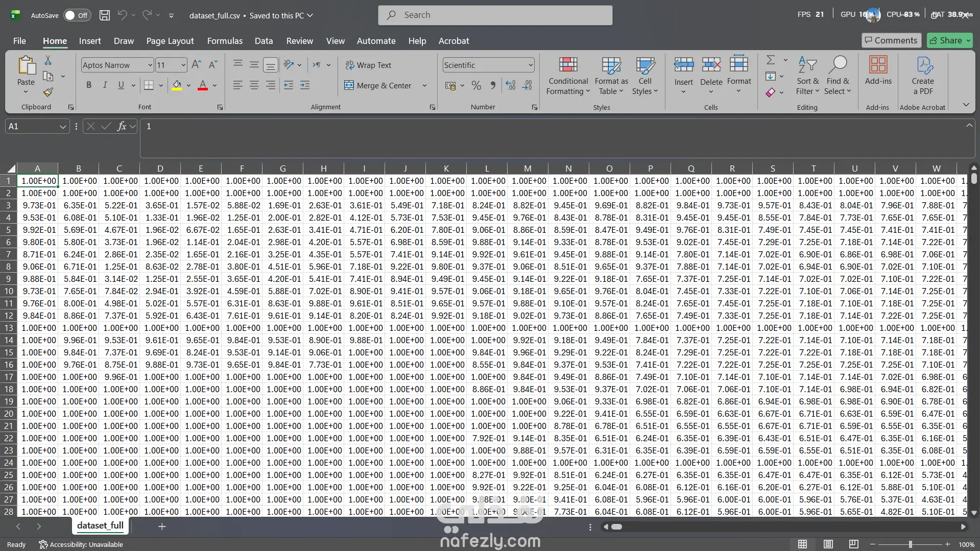Click the Borders icon
The width and height of the screenshot is (980, 551).
[149, 85]
